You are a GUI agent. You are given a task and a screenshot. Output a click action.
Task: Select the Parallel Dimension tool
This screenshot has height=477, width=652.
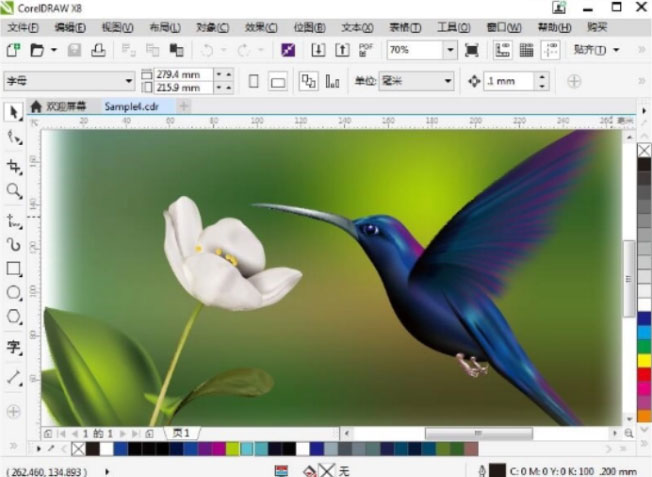[14, 378]
